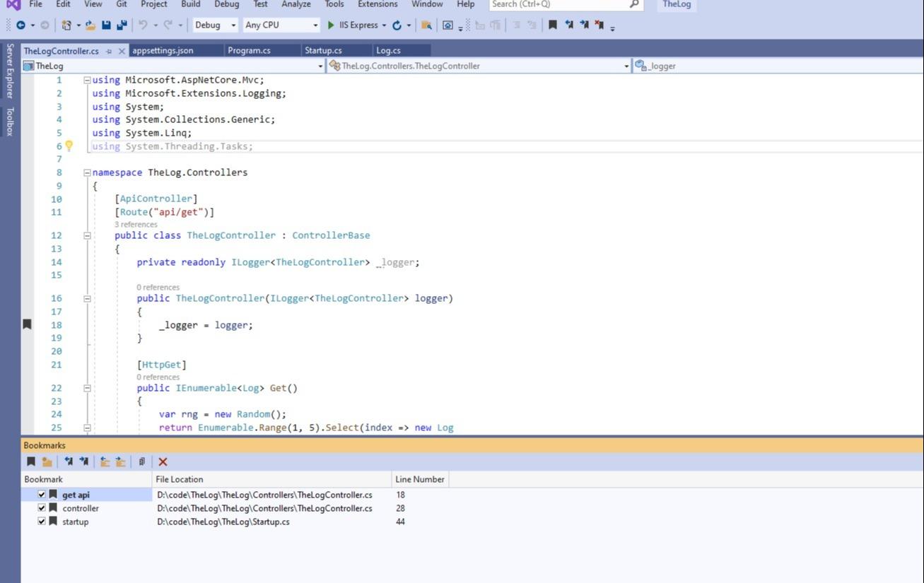Screen dimensions: 924x583
Task: Click the previous bookmark icon
Action: 69,461
